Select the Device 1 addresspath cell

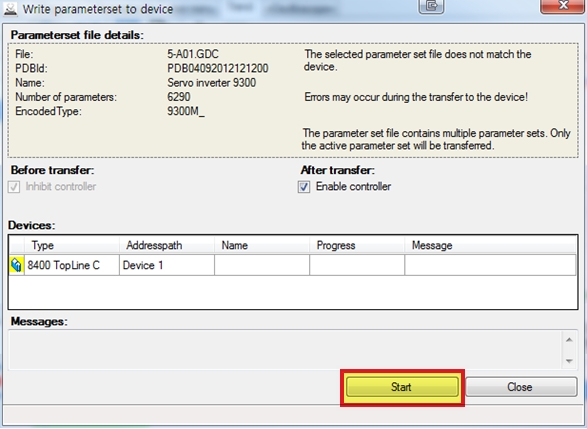point(167,265)
